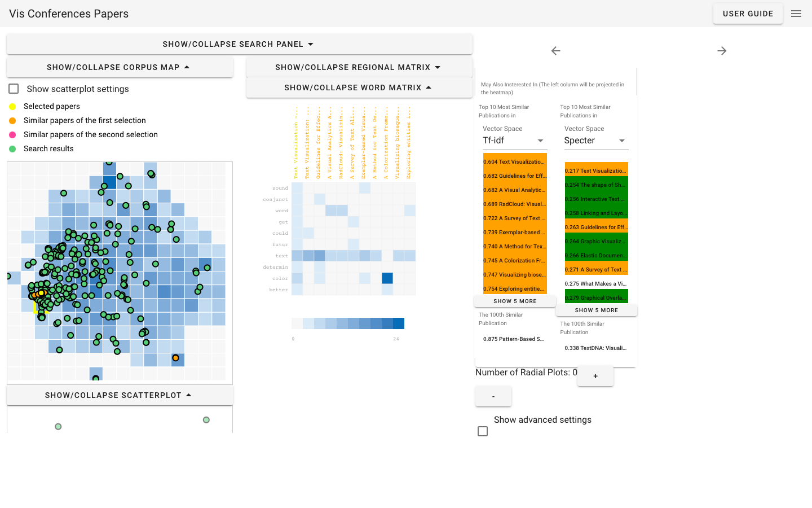Screen dimensions: 812x508
Task: Enable the Show advanced settings checkbox
Action: pyautogui.click(x=483, y=431)
